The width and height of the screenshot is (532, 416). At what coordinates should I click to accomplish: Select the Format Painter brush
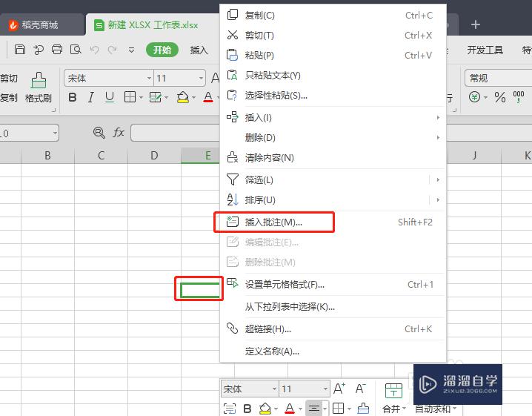[x=39, y=88]
